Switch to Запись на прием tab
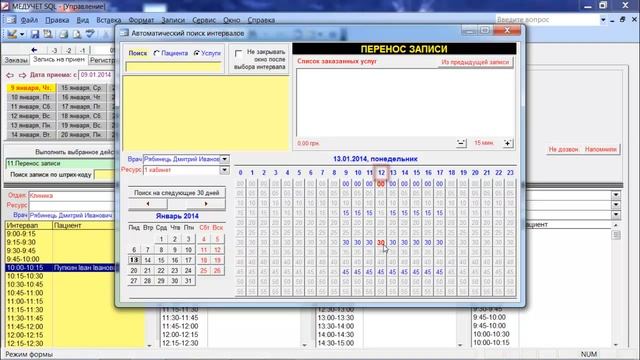The width and height of the screenshot is (640, 360). click(x=59, y=60)
